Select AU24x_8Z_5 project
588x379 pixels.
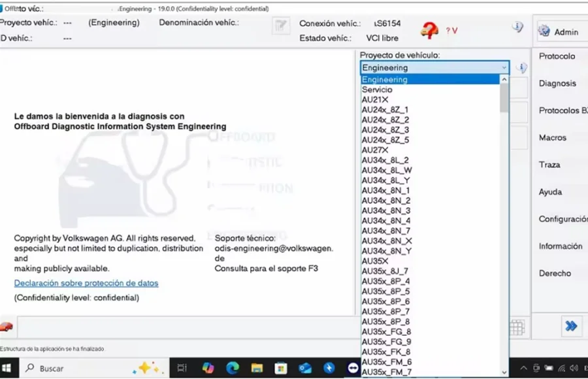430,140
